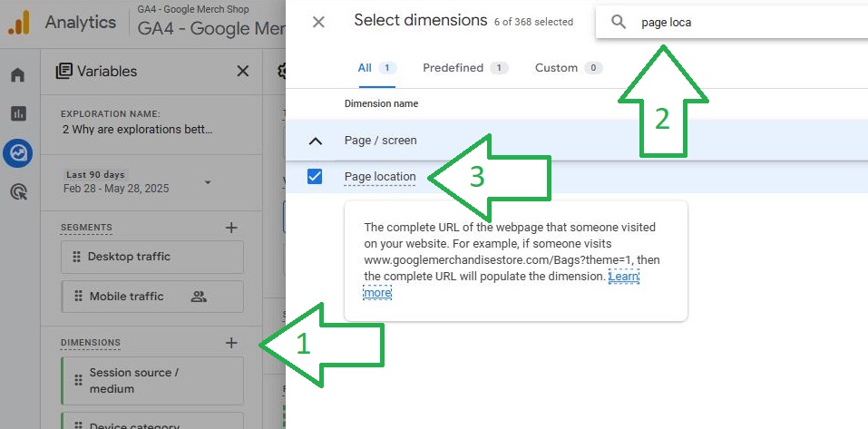
Task: Uncheck the Page location checkbox
Action: (315, 177)
